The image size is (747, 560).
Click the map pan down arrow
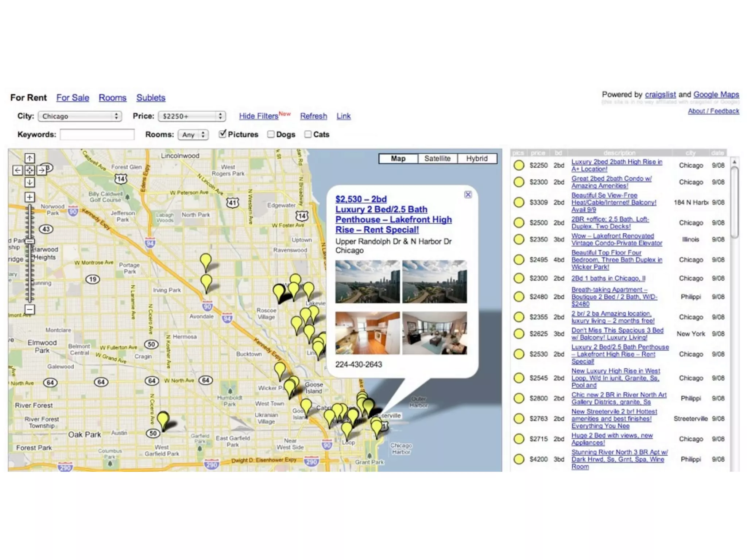(x=30, y=182)
